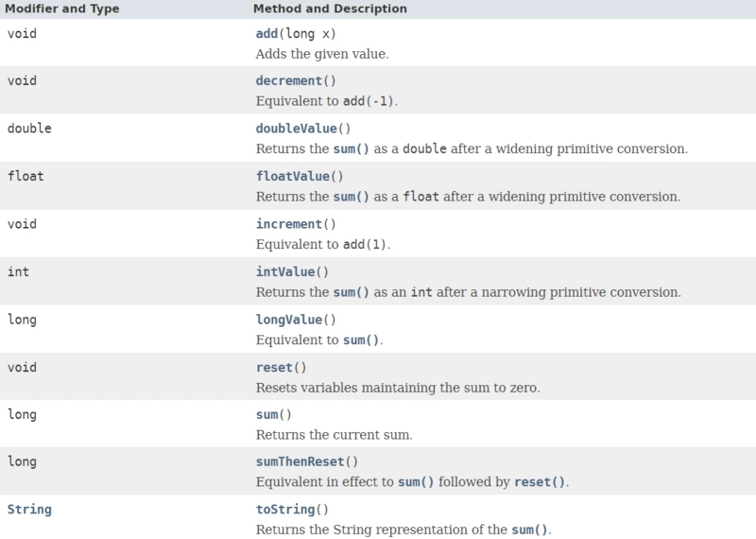Click sum() in floatValue description

351,197
